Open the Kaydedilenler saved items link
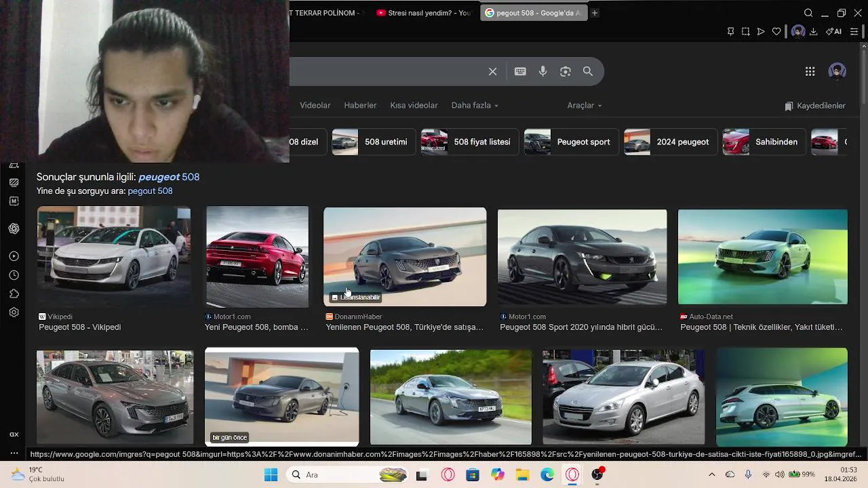Viewport: 868px width, 488px height. [x=815, y=106]
